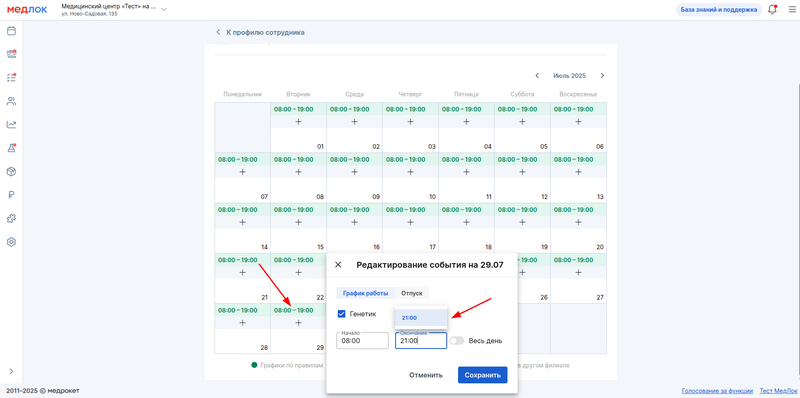Open the laboratory flask sidebar icon
Image resolution: width=800 pixels, height=398 pixels.
click(x=11, y=148)
